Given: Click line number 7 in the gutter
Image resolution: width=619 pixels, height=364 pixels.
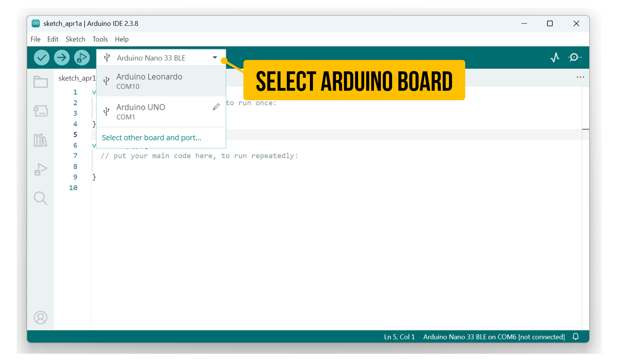Looking at the screenshot, I should point(75,156).
